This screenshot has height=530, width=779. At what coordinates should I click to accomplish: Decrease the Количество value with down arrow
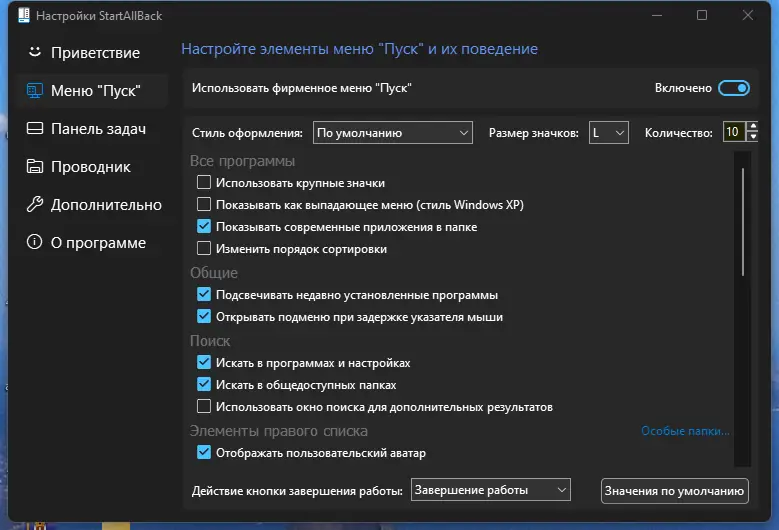(753, 137)
